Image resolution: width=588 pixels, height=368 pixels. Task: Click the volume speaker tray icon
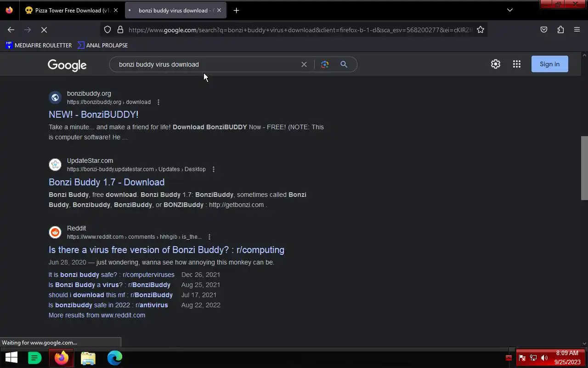[x=544, y=358]
